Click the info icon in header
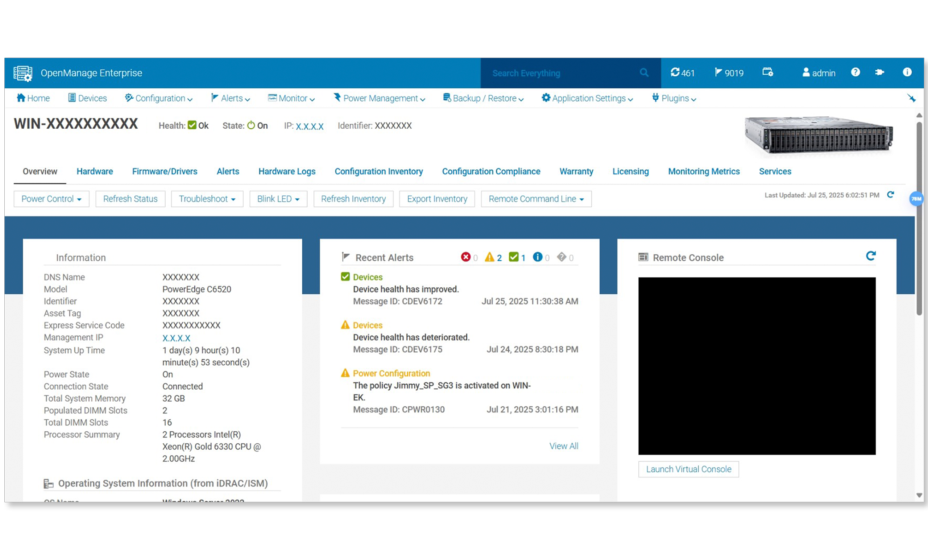The height and width of the screenshot is (560, 928). click(x=907, y=72)
